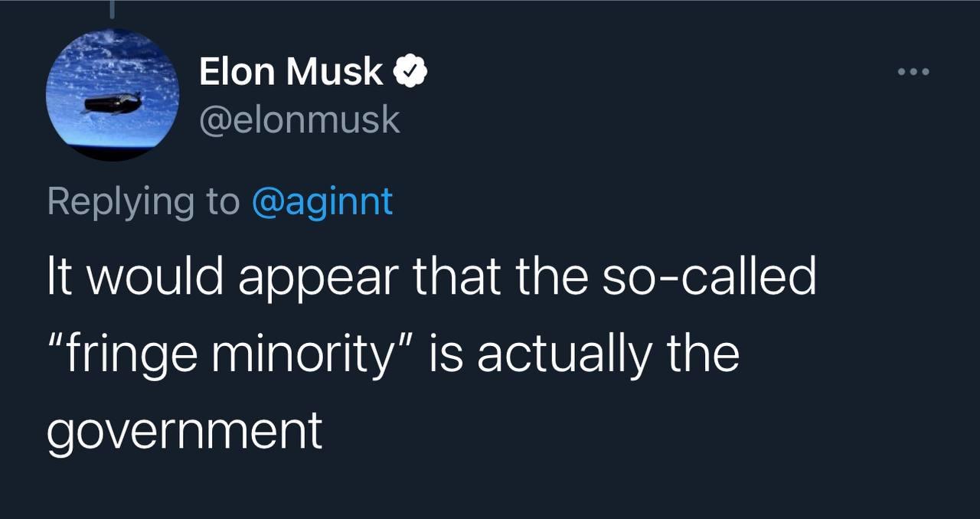Click the word "is" in the tweet
Viewport: 980px width, 519px height.
(x=446, y=354)
